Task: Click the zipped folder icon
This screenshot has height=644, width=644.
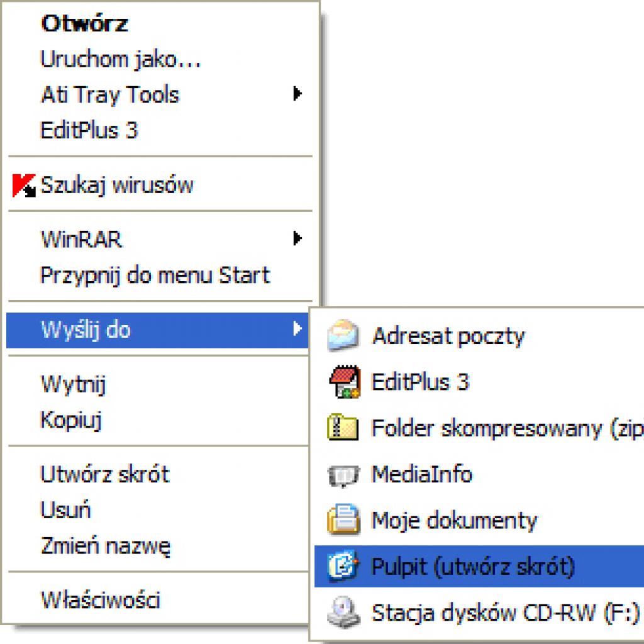Action: coord(343,428)
